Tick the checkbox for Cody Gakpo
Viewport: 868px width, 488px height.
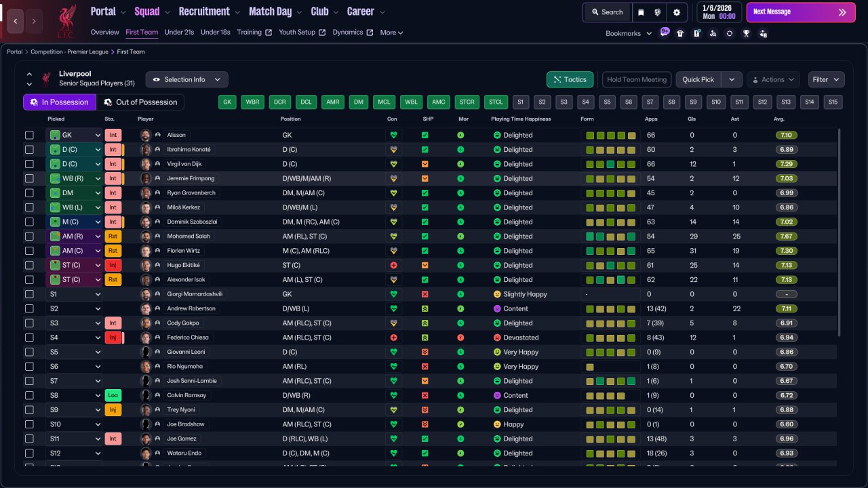(29, 323)
